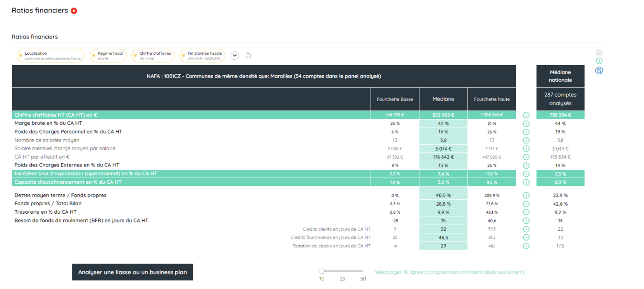This screenshot has width=644, height=289.
Task: Expand more filters with the chevron button
Action: click(235, 56)
